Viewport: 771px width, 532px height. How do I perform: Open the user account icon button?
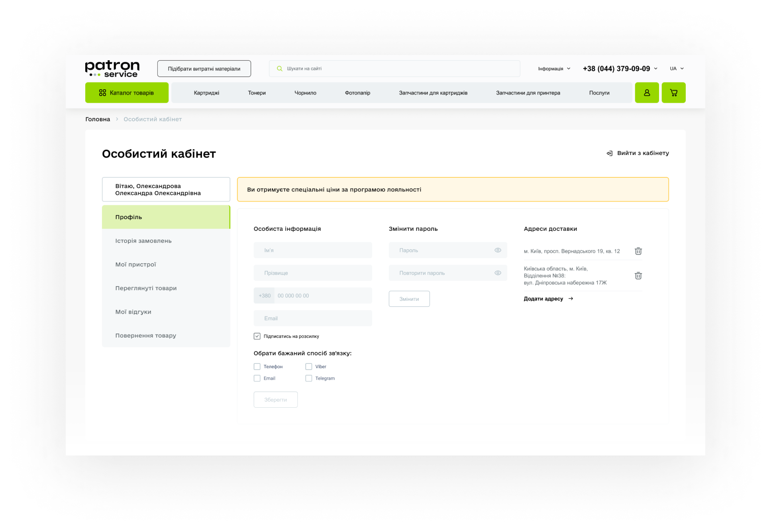point(647,92)
